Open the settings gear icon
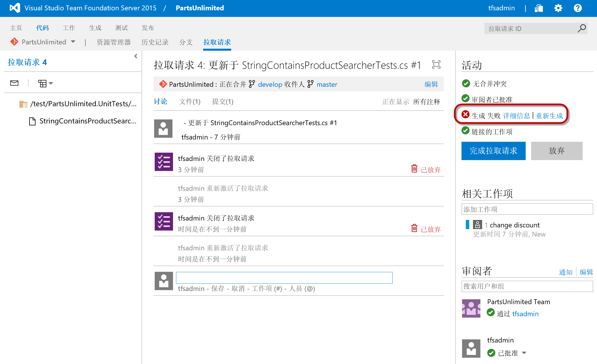597x364 pixels. pyautogui.click(x=558, y=8)
